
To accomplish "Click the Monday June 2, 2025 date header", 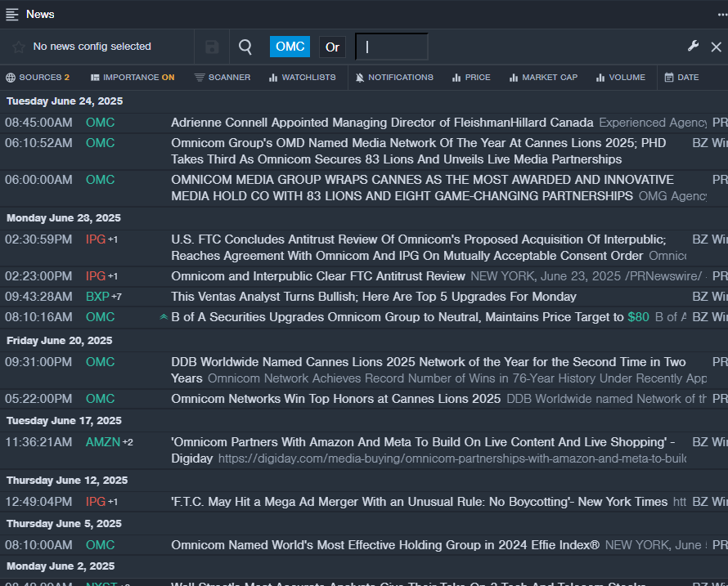I will (61, 566).
